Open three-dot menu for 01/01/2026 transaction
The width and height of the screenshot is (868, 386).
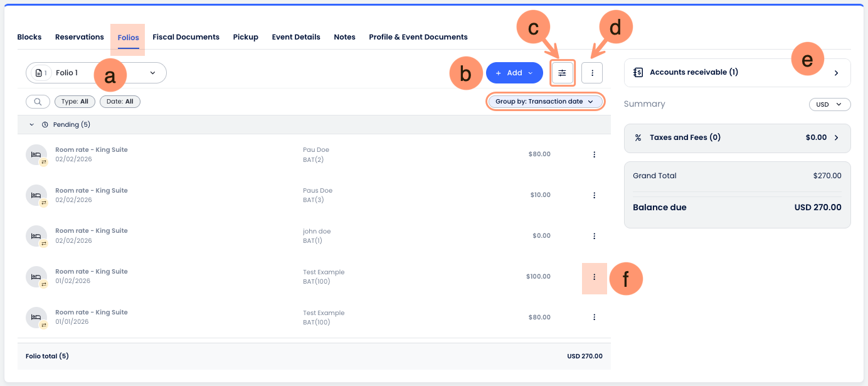[x=594, y=318]
